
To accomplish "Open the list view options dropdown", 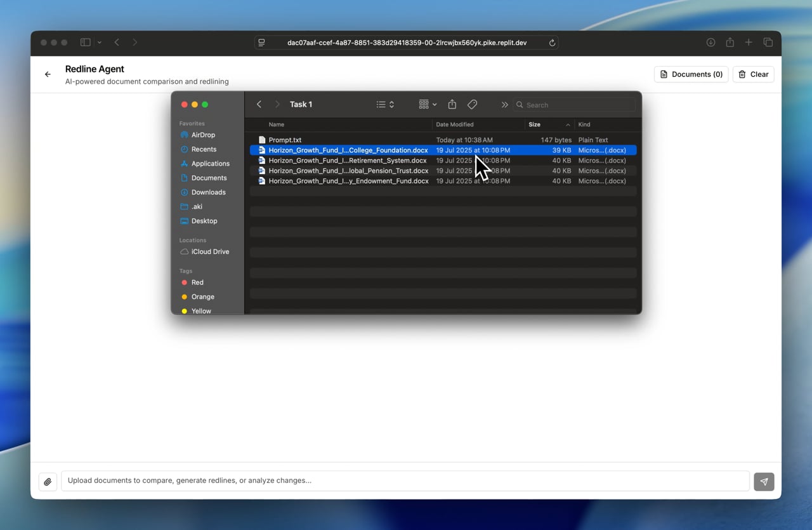I will click(x=385, y=104).
